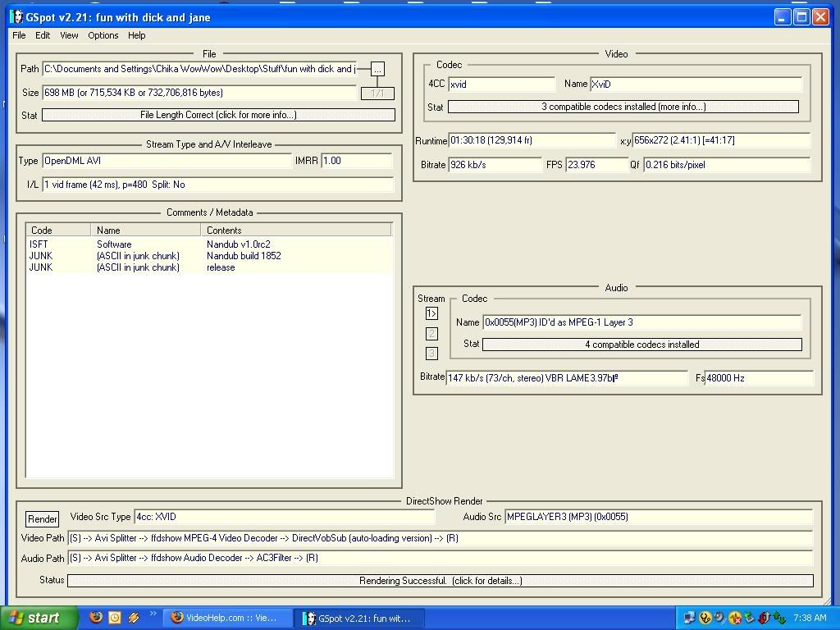Click the GSpot title bar icon

(x=16, y=17)
